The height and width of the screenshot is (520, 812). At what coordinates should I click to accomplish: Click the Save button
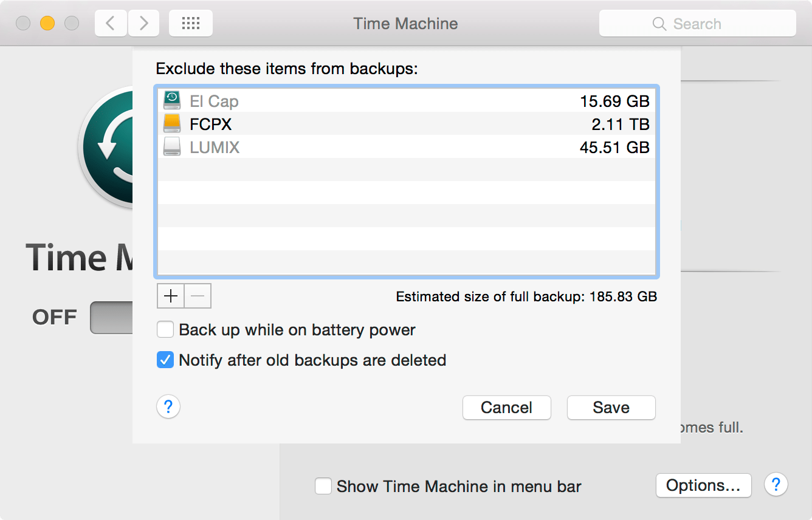(610, 407)
